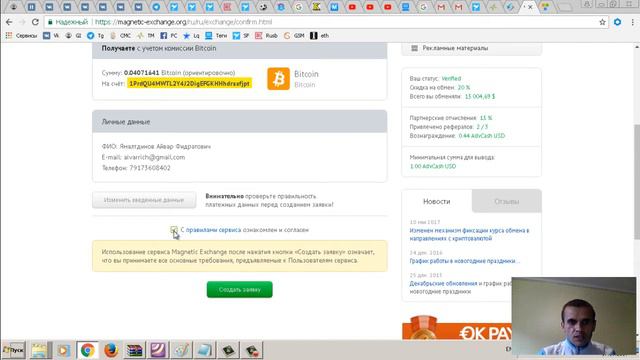640x360 pixels.
Task: Open the media player taskbar icon
Action: [63, 350]
